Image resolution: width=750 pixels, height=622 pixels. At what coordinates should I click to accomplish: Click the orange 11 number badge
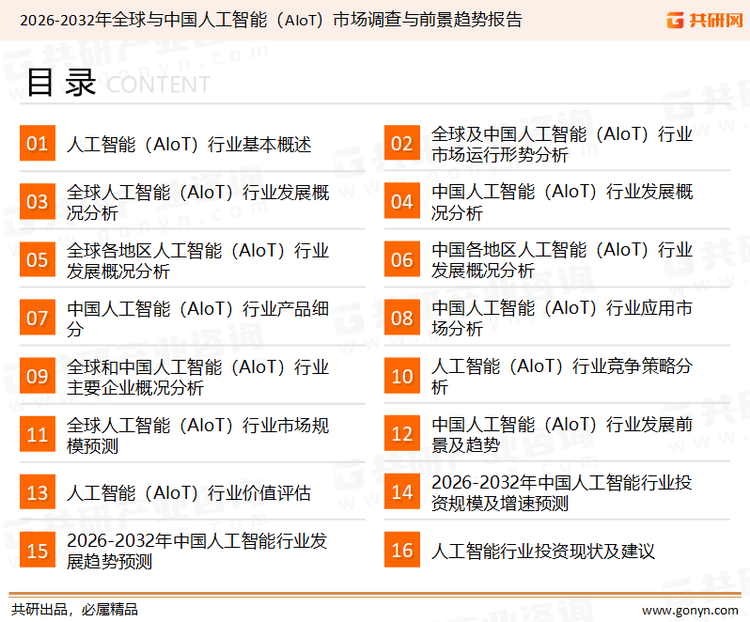(37, 435)
